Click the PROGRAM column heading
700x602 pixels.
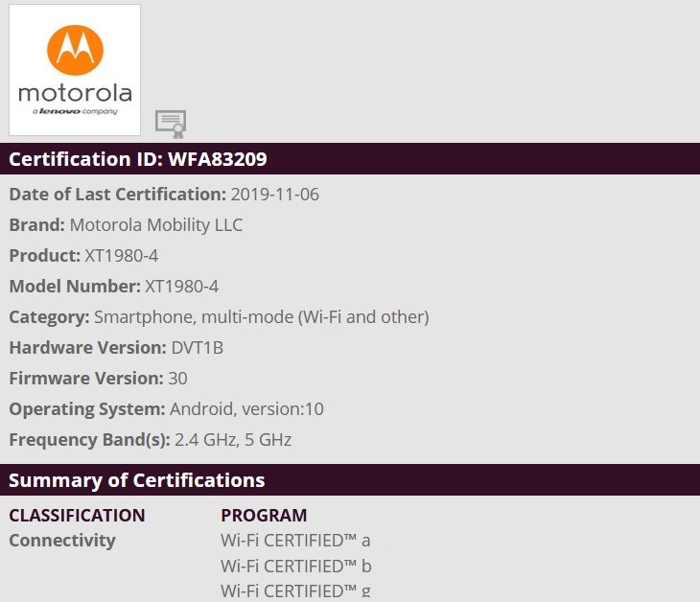(264, 516)
